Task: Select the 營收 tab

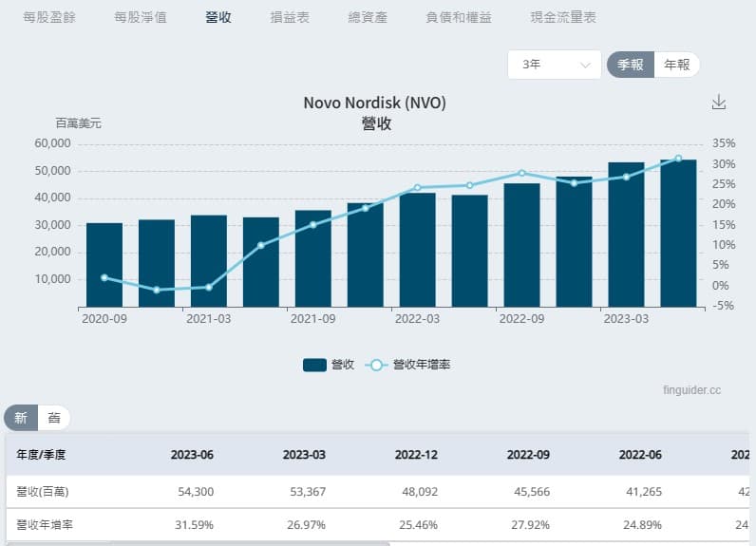Action: pyautogui.click(x=218, y=17)
